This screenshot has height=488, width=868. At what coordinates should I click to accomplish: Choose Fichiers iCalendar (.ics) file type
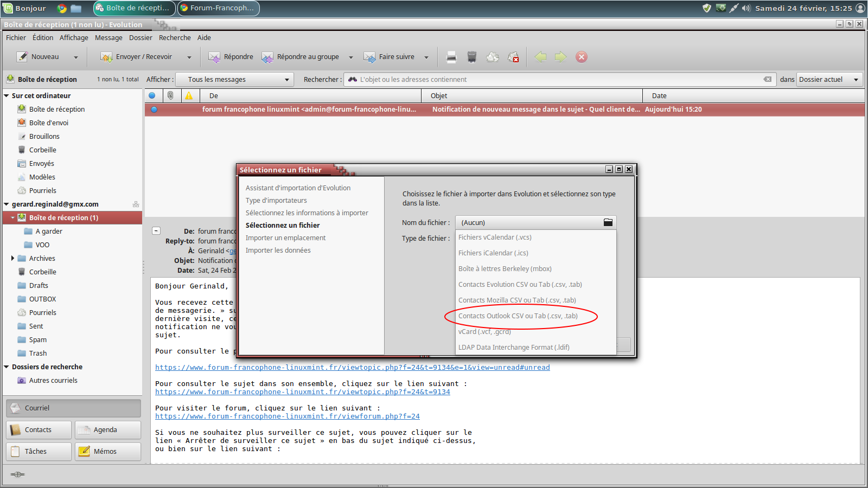click(x=536, y=253)
